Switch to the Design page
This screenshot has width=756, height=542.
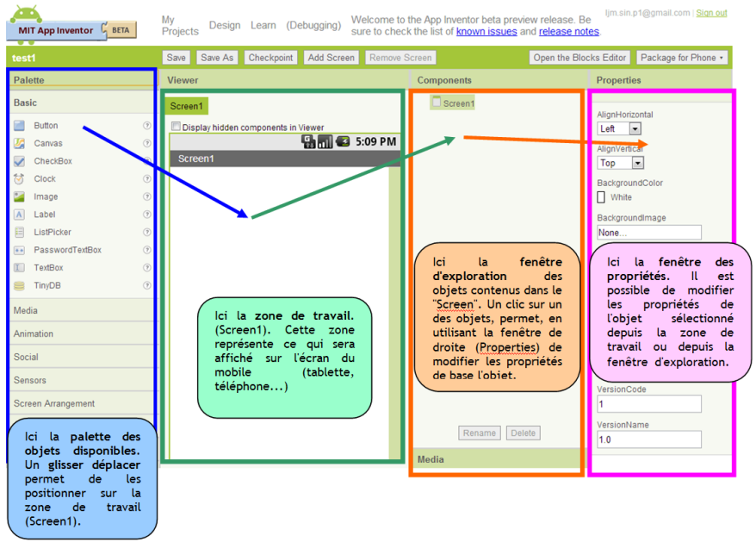225,25
